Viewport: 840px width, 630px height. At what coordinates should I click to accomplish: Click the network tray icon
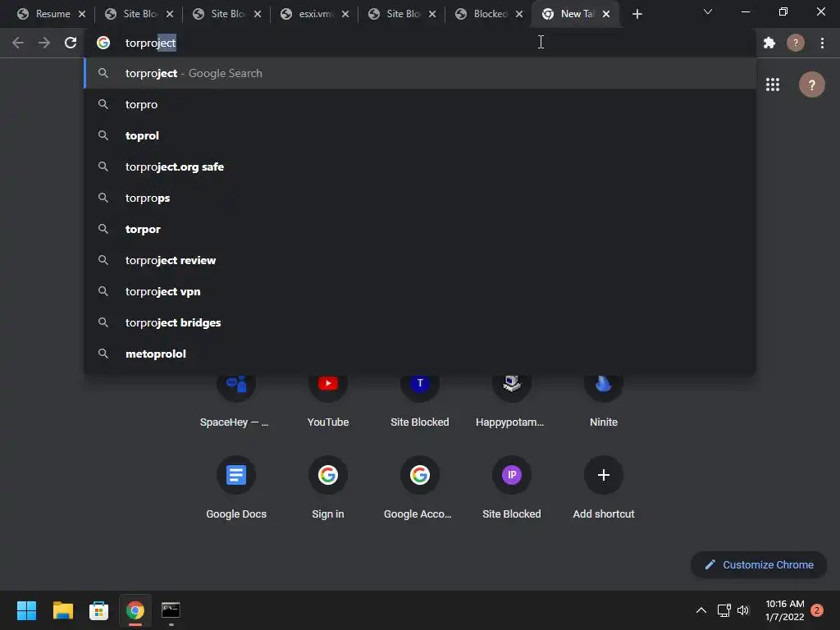tap(724, 610)
